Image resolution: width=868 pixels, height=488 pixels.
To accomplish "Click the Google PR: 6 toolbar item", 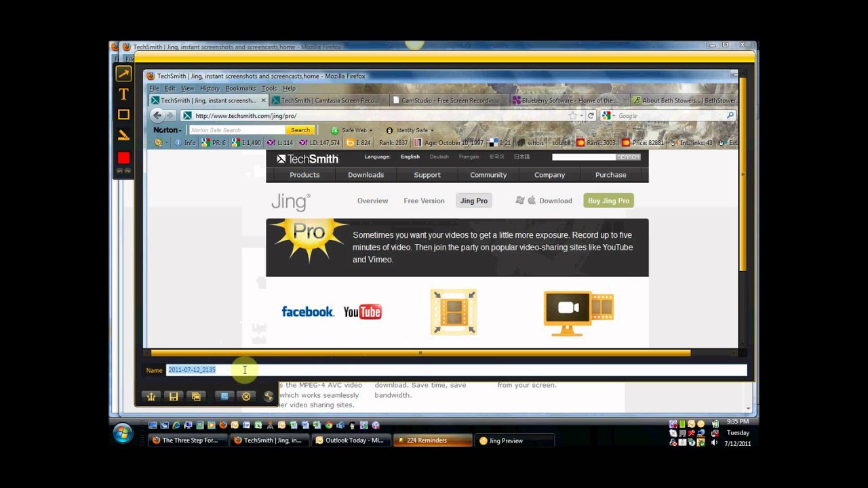I will [x=214, y=143].
